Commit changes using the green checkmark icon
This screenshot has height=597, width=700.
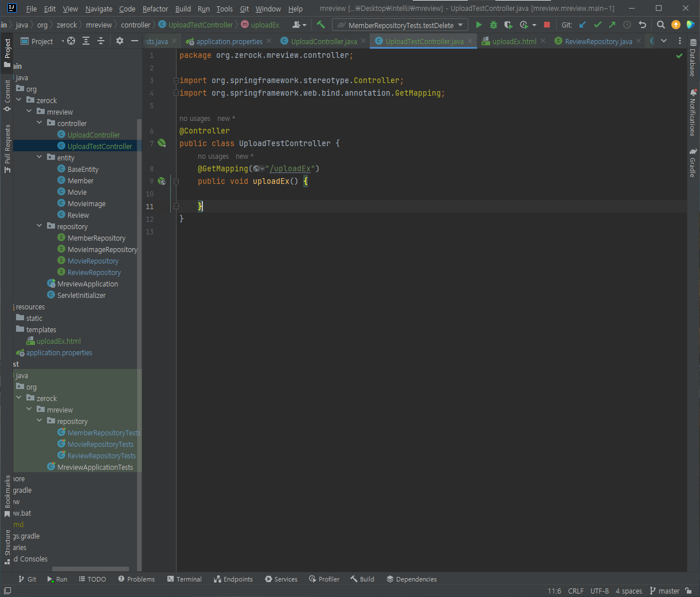[597, 25]
